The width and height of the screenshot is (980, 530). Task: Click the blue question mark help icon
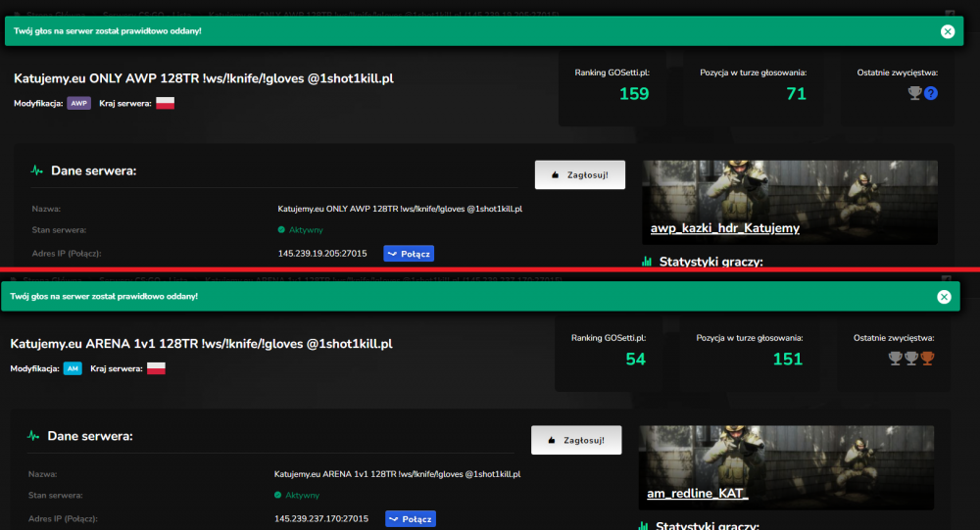[931, 93]
